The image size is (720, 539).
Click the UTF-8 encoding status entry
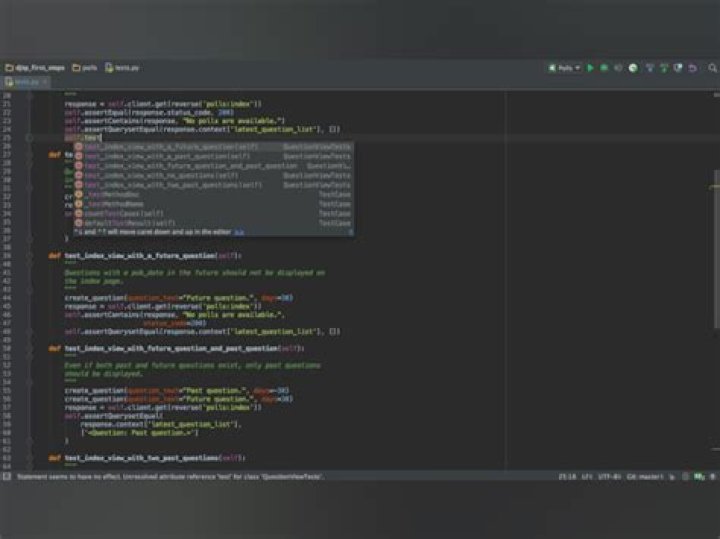[x=609, y=477]
